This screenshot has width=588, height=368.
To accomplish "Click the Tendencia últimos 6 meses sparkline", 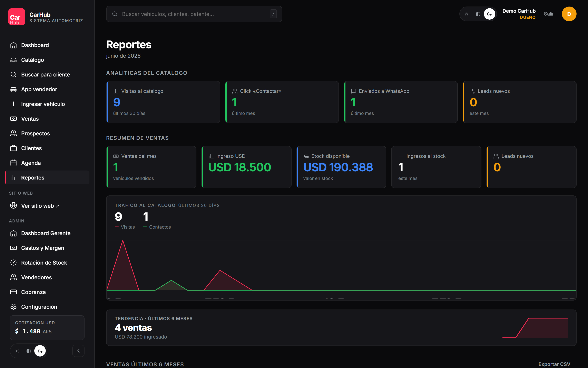I will pyautogui.click(x=535, y=328).
